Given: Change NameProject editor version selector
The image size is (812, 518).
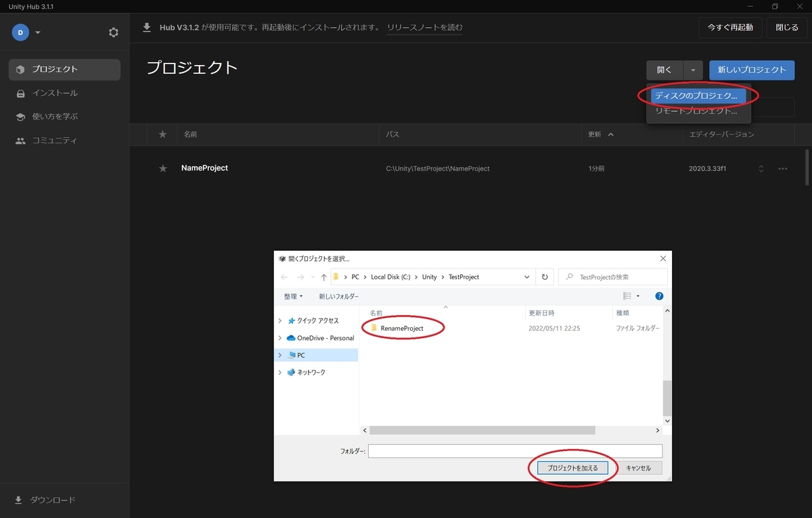Looking at the screenshot, I should pyautogui.click(x=761, y=168).
